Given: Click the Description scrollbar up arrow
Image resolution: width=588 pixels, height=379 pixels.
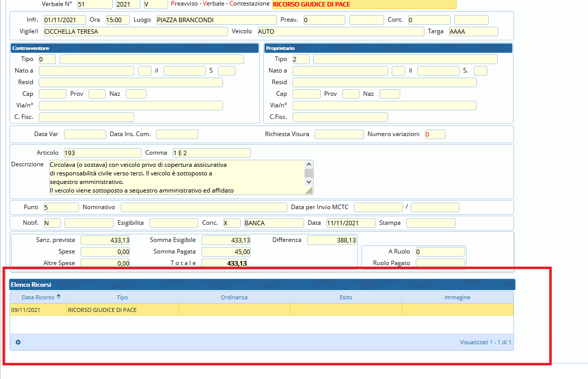Looking at the screenshot, I should point(309,164).
